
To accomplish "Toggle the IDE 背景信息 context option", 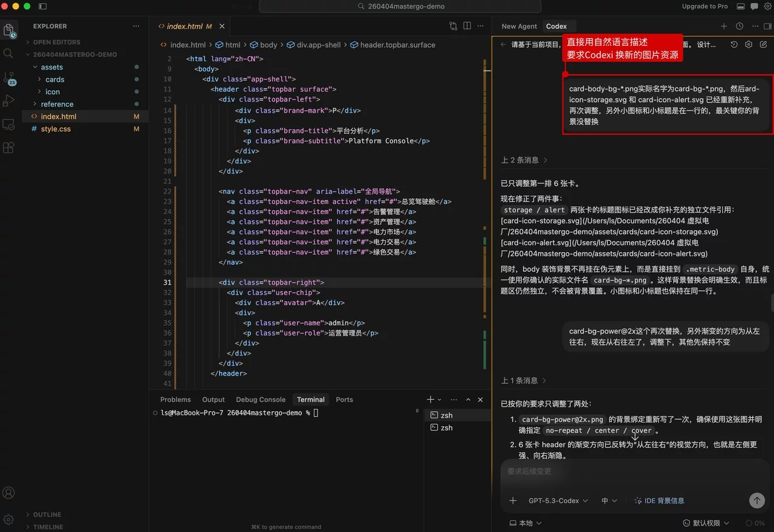I will [x=659, y=501].
